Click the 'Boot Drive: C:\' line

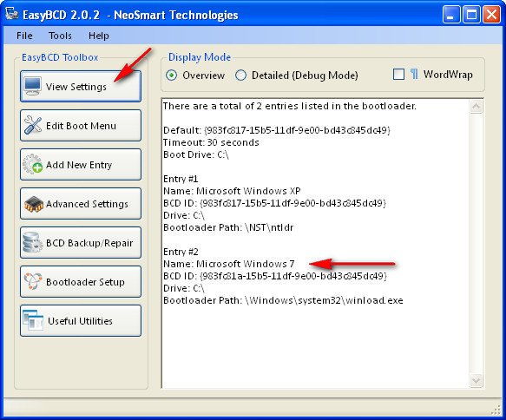[x=196, y=154]
